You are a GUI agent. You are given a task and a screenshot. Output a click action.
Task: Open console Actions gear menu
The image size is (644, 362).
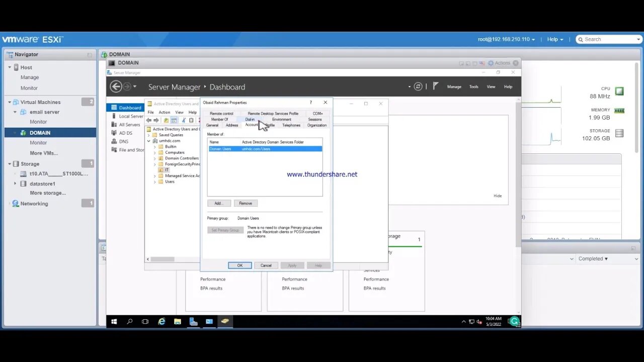[x=499, y=63]
